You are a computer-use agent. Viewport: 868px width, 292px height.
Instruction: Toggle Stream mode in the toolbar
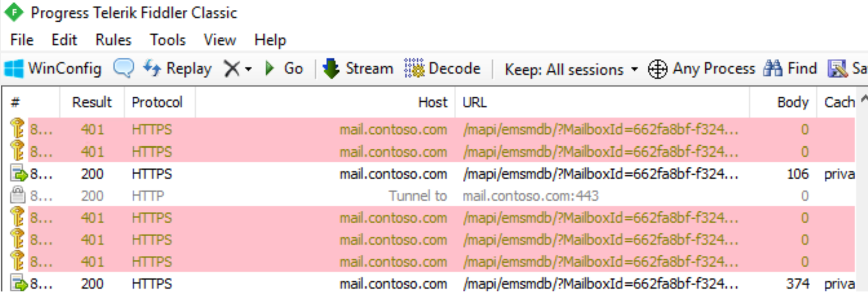[358, 69]
